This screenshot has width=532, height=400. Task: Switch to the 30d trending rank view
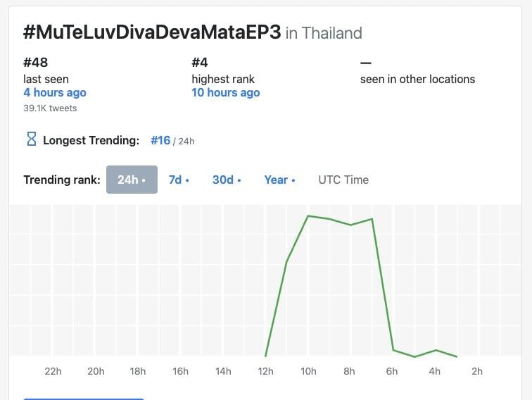tap(226, 180)
